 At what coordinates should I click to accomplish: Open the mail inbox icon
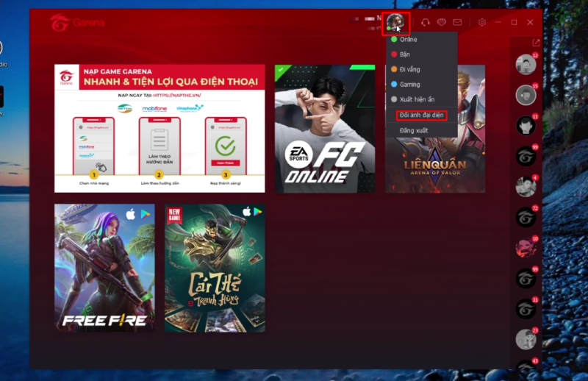(457, 23)
